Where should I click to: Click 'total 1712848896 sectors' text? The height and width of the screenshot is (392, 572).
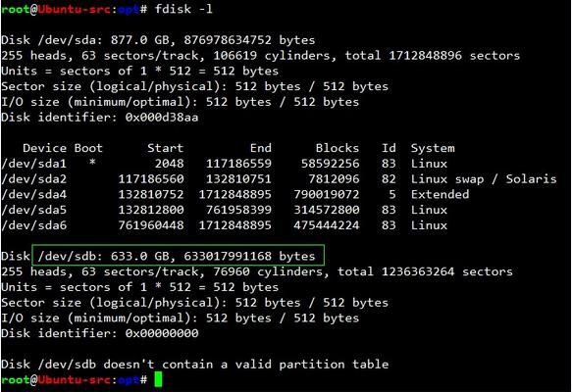[433, 56]
